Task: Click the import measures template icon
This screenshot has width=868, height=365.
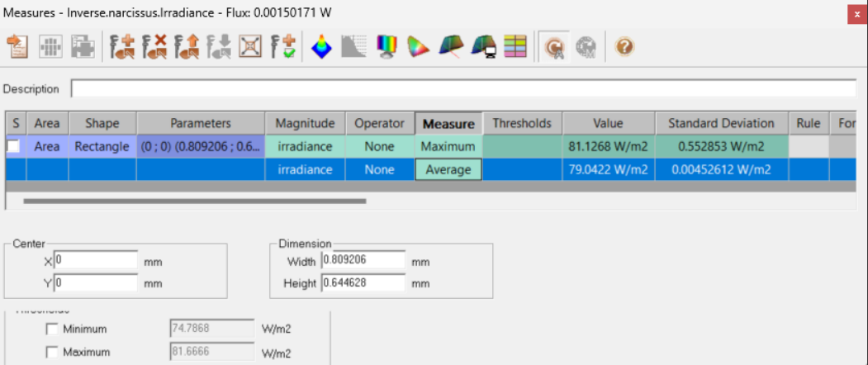Action: tap(18, 46)
